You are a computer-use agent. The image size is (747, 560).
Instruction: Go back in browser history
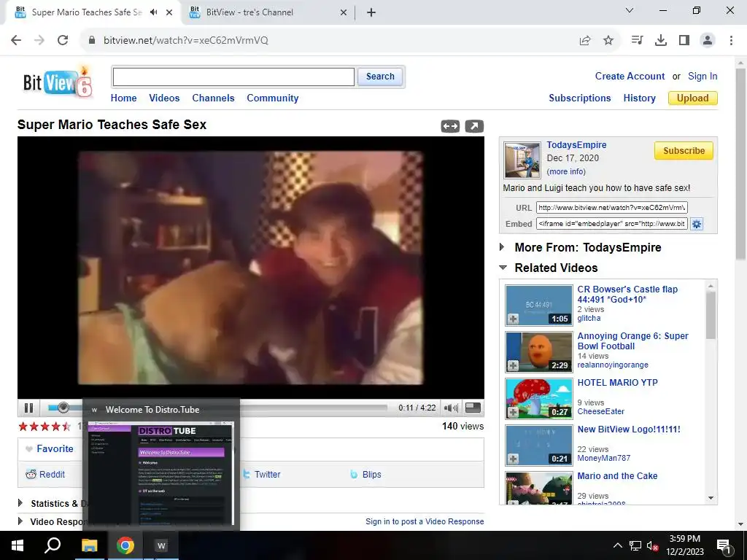(16, 40)
